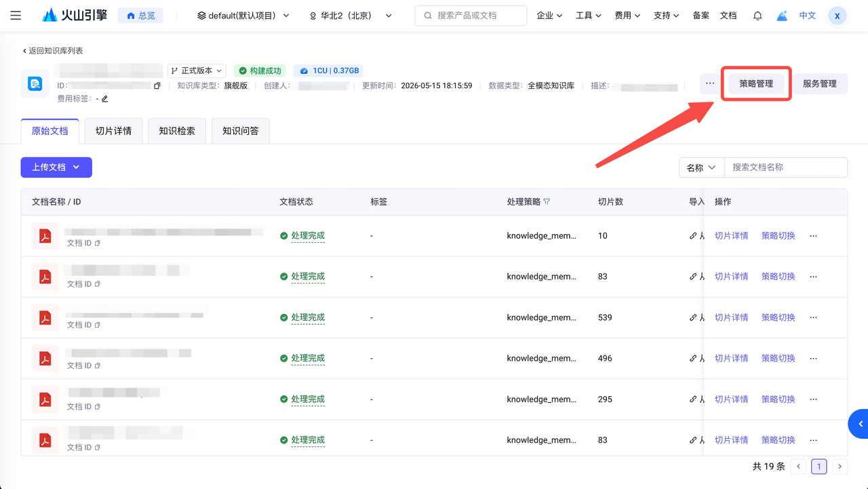This screenshot has height=489, width=868.
Task: Switch to the 切片详情 tab
Action: coord(113,131)
